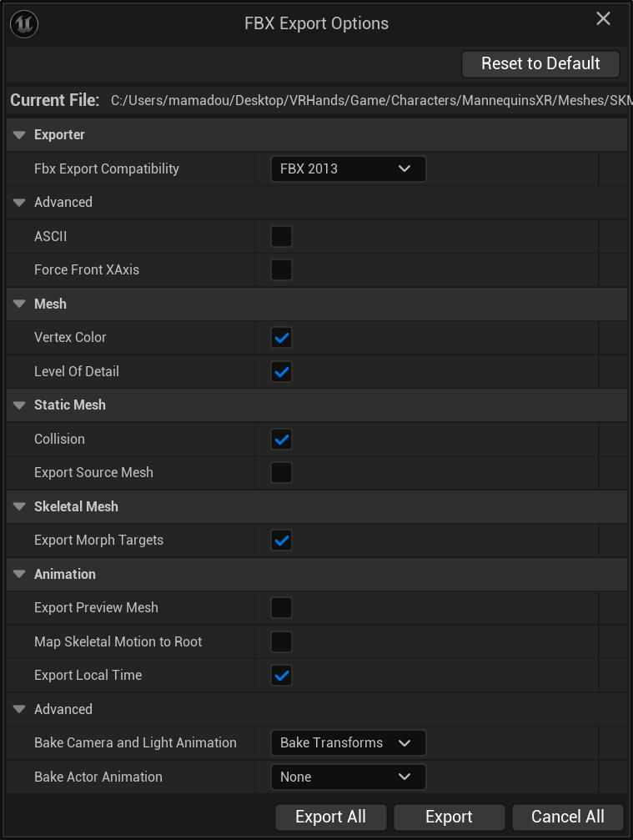Enable the ASCII checkbox

[281, 236]
